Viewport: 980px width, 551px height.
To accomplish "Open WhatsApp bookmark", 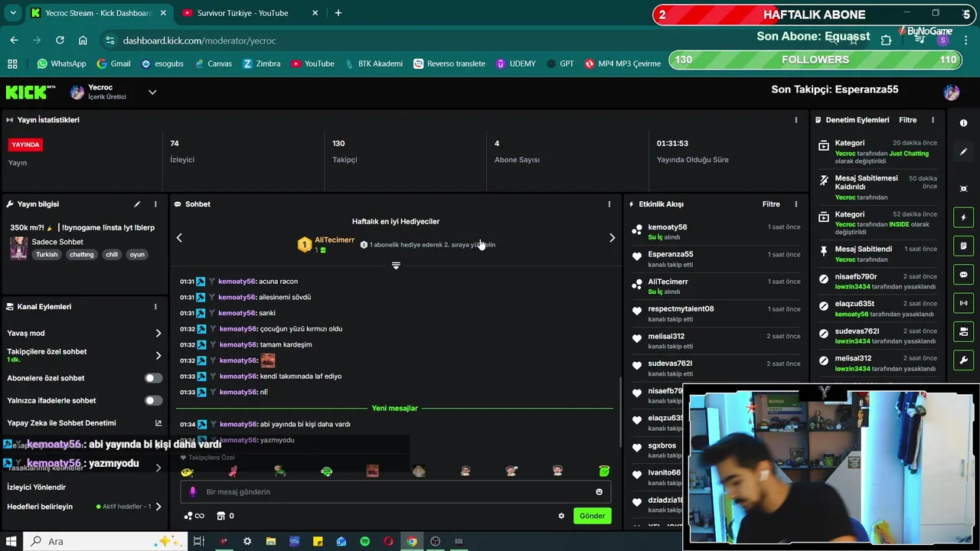I will (x=61, y=64).
